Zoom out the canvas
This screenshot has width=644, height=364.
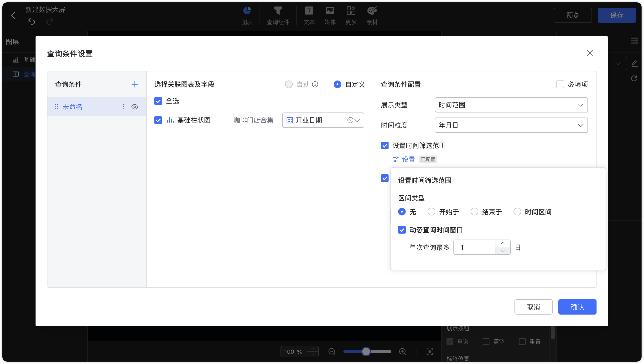pyautogui.click(x=332, y=352)
